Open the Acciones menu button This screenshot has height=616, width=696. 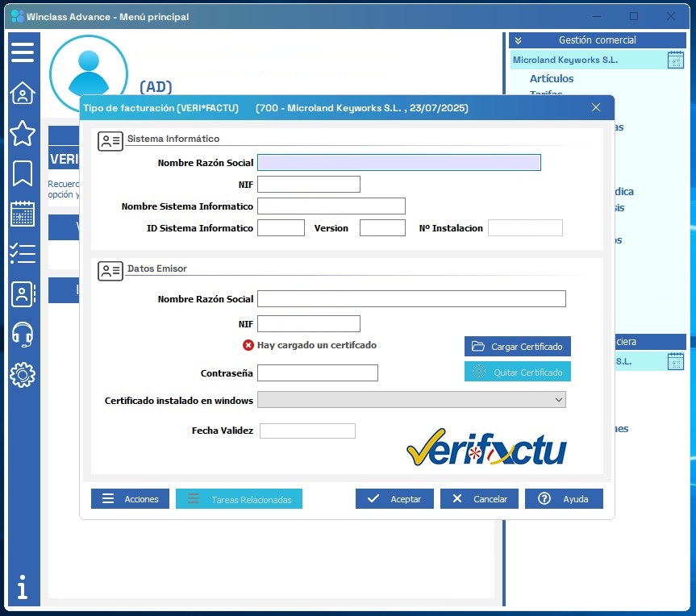point(131,499)
